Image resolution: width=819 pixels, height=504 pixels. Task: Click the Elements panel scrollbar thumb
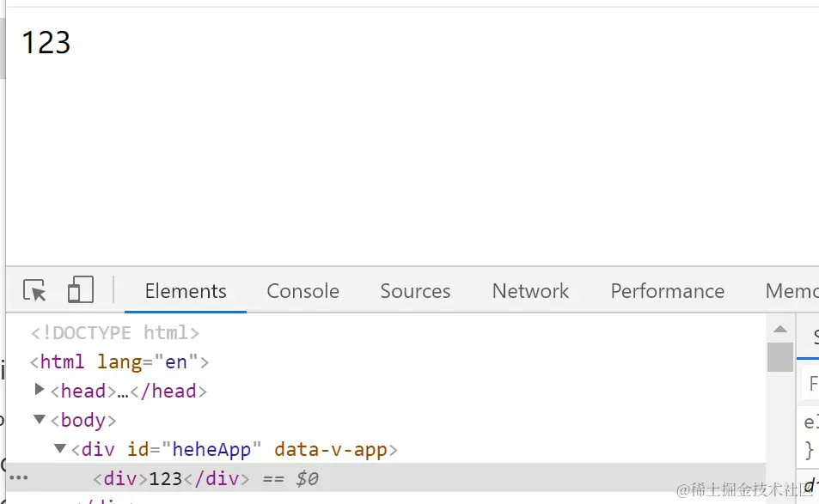pos(779,357)
